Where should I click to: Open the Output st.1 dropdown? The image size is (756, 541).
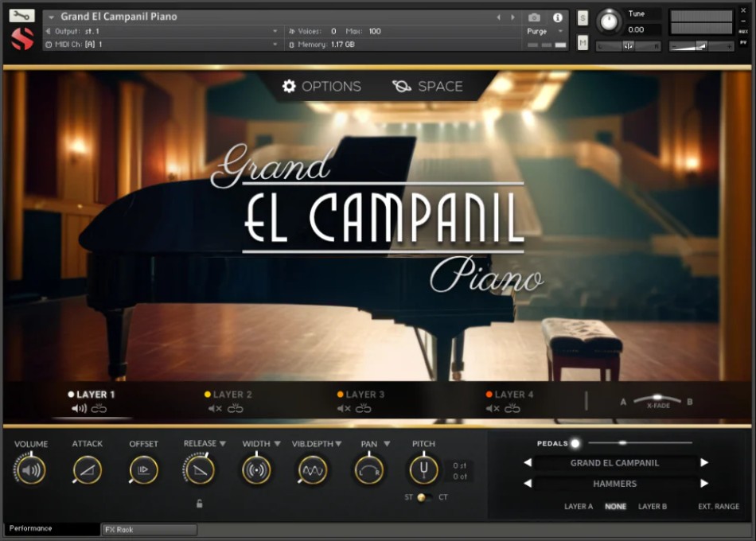point(162,31)
